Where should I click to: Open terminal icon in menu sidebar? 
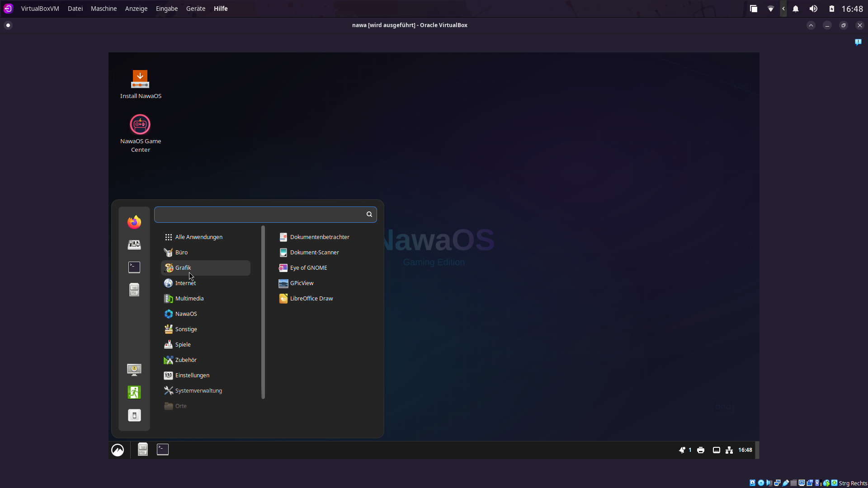(x=134, y=267)
